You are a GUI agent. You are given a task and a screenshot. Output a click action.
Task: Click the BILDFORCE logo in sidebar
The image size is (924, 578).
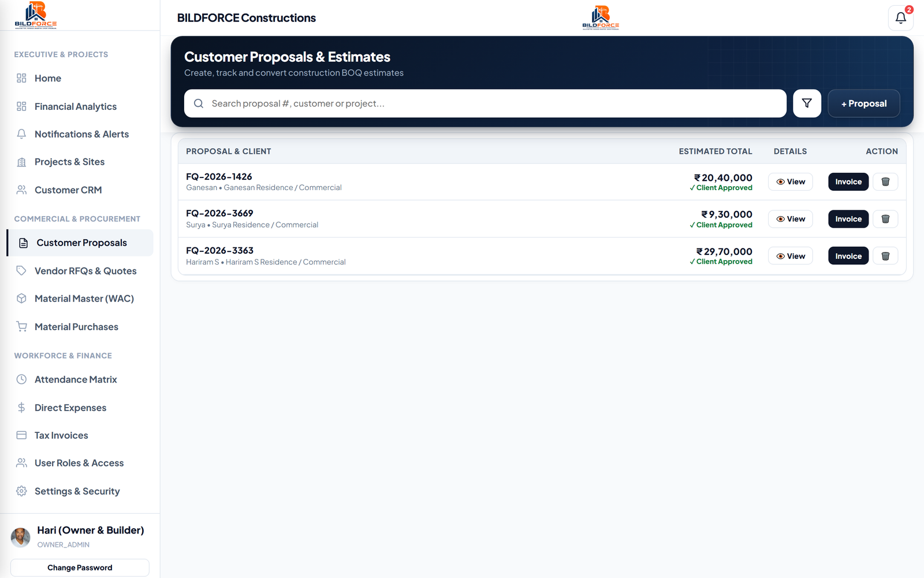pyautogui.click(x=36, y=15)
